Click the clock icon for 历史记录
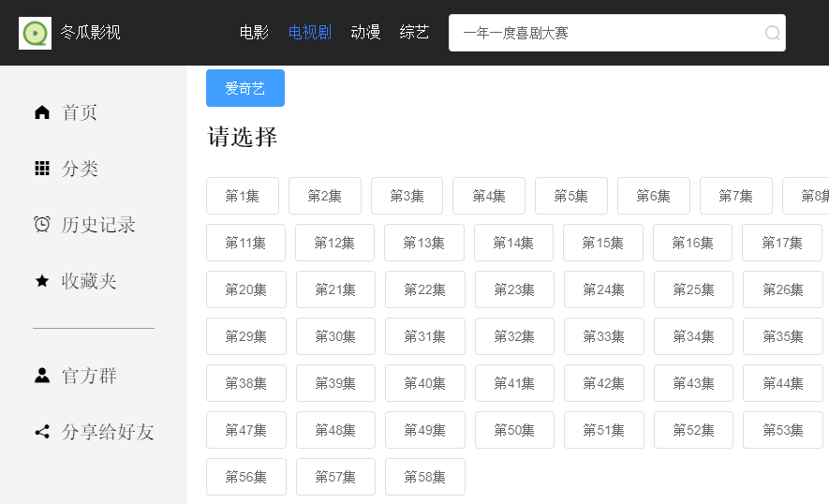Viewport: 829px width, 504px height. (42, 225)
